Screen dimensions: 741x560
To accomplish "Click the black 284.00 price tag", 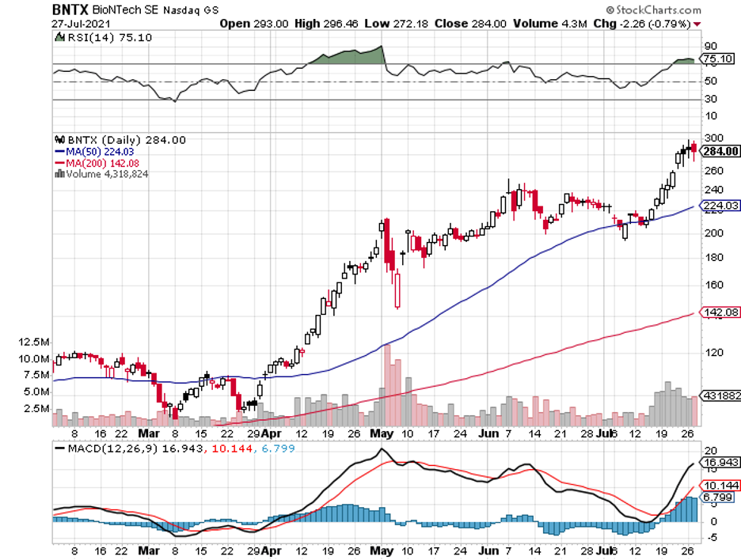I will point(720,151).
